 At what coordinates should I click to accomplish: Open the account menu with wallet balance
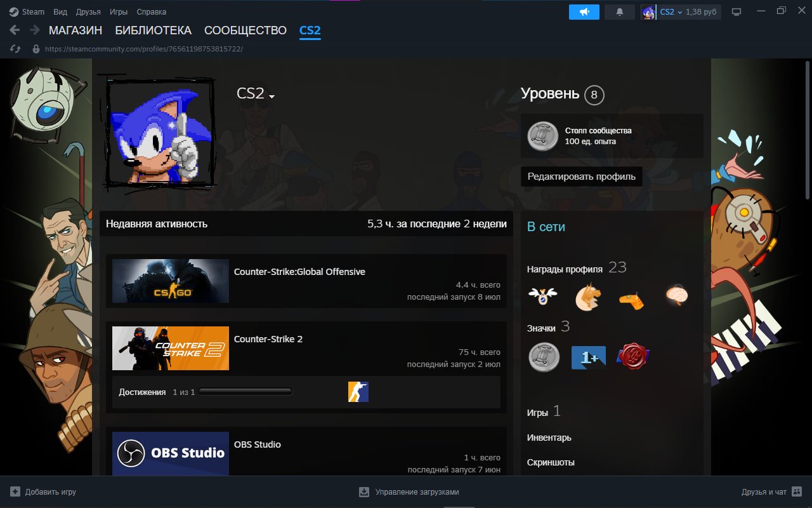pyautogui.click(x=681, y=12)
